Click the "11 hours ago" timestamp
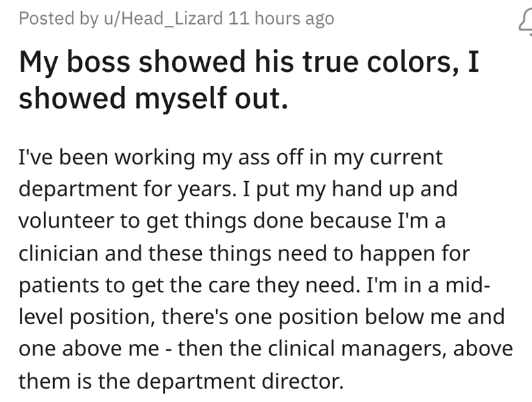The image size is (532, 402). pyautogui.click(x=281, y=19)
